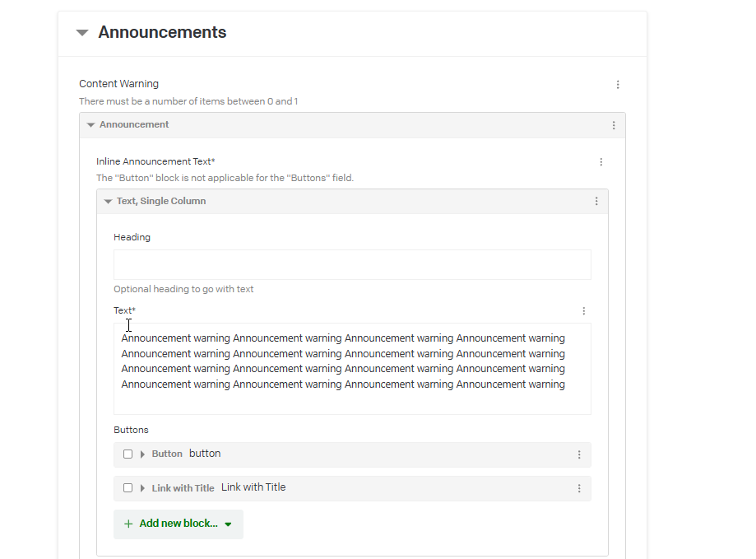Check the Link with Title checkbox
This screenshot has height=559, width=756.
[128, 488]
